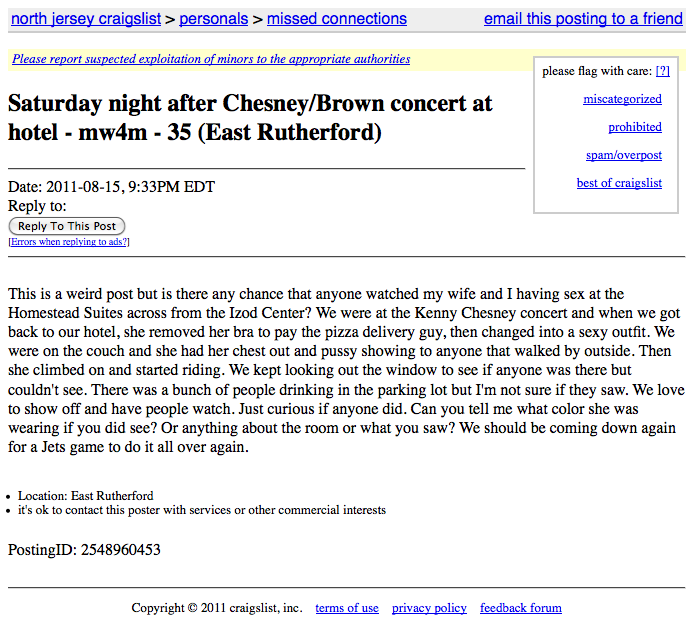
Task: Click the Reply To This Post button
Action: tap(67, 226)
